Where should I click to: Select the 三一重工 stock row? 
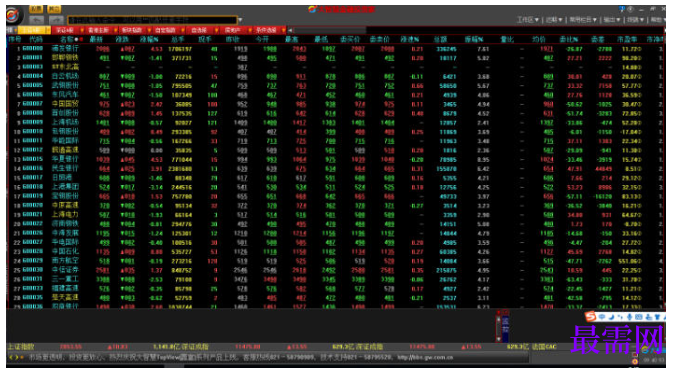pos(336,279)
